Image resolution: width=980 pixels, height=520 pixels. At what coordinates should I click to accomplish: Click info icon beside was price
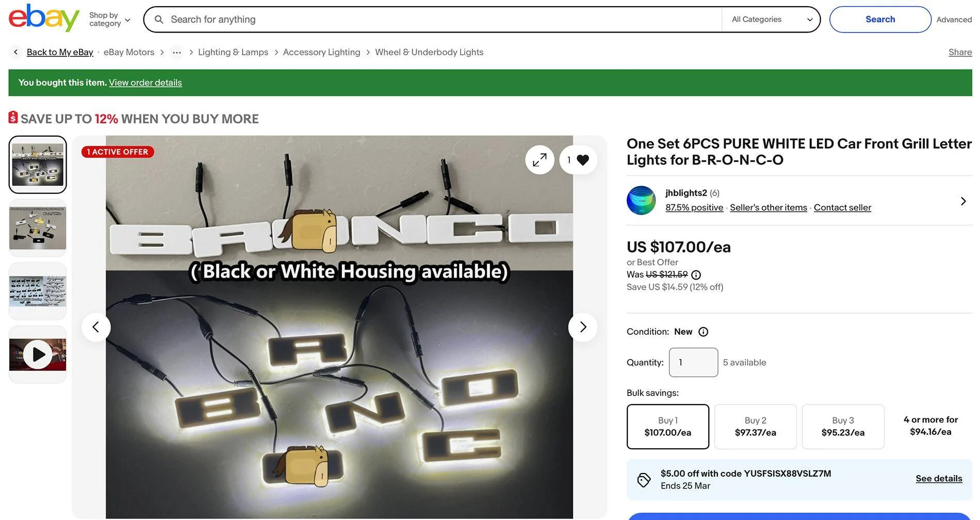click(x=696, y=275)
